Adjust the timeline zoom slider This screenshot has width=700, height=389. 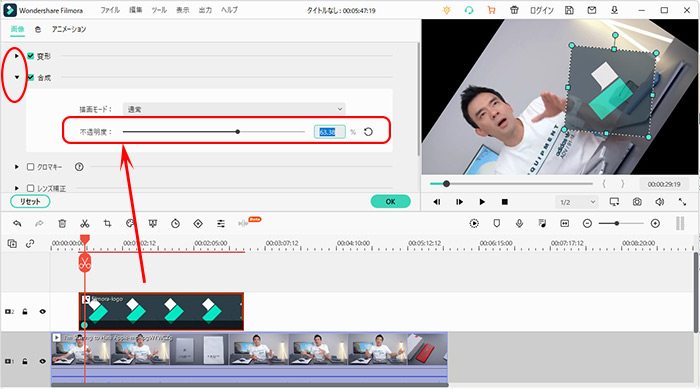click(621, 223)
